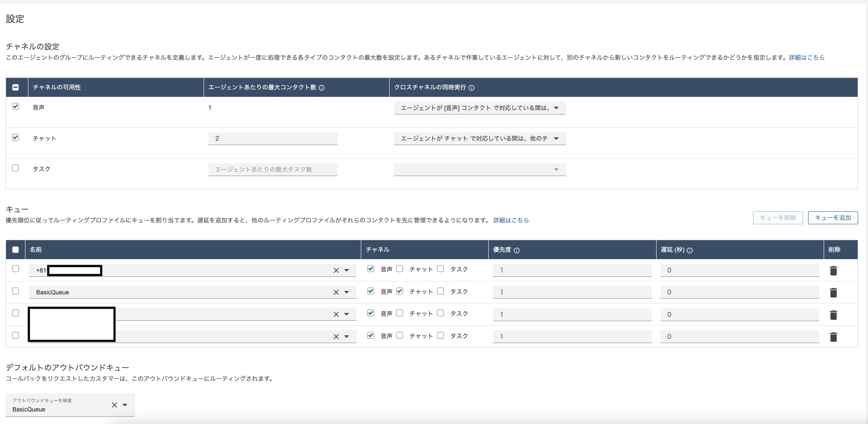This screenshot has width=868, height=424.
Task: Click the 音声 channel label in availability table
Action: point(39,107)
